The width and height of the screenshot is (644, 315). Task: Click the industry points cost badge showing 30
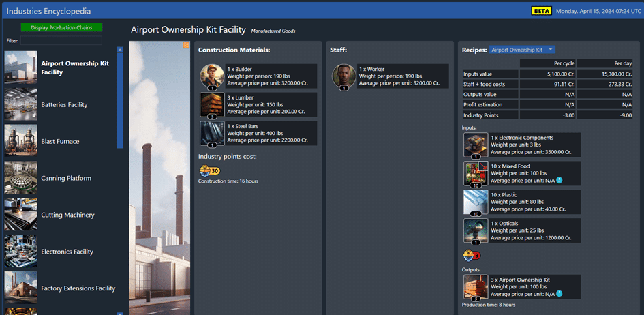point(210,170)
